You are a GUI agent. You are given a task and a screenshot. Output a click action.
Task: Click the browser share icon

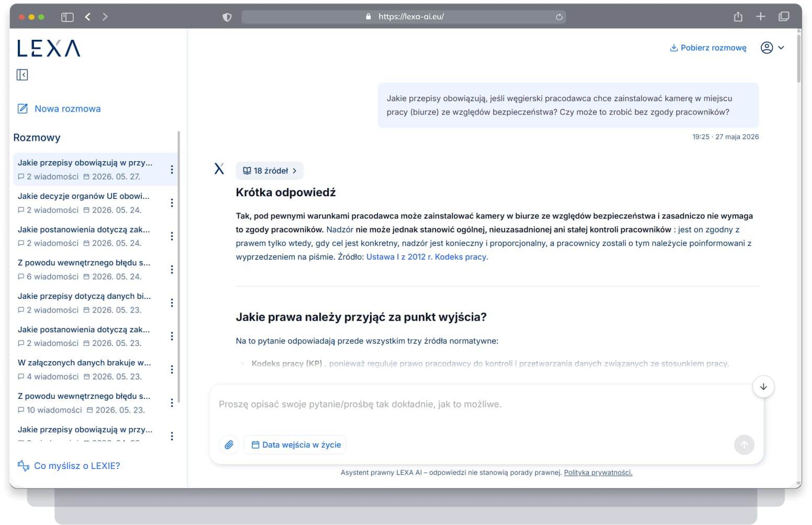(738, 17)
